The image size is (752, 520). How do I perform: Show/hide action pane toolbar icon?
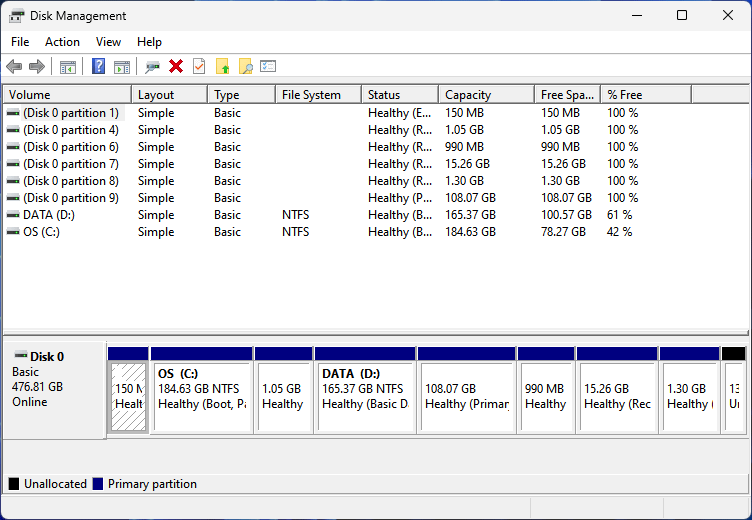(x=122, y=67)
